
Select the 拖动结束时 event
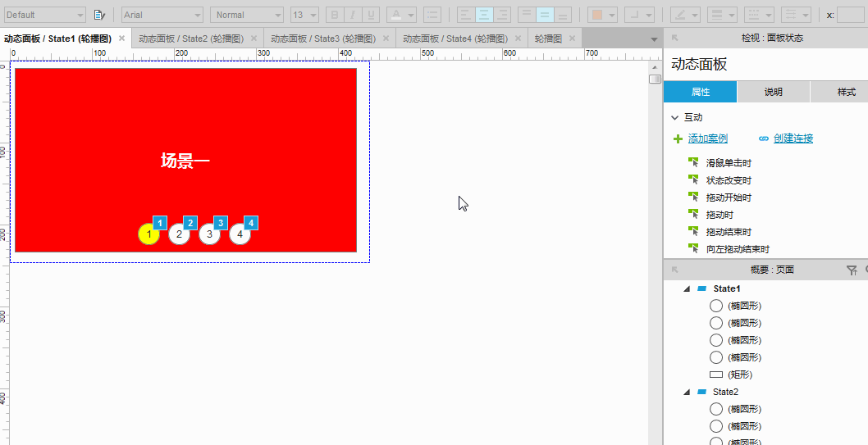coord(729,232)
